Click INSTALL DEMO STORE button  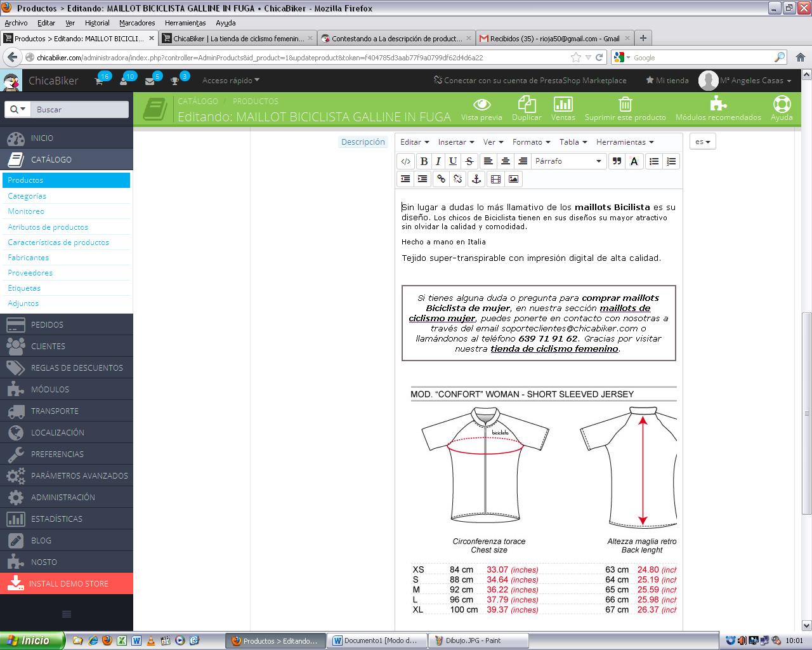(67, 583)
